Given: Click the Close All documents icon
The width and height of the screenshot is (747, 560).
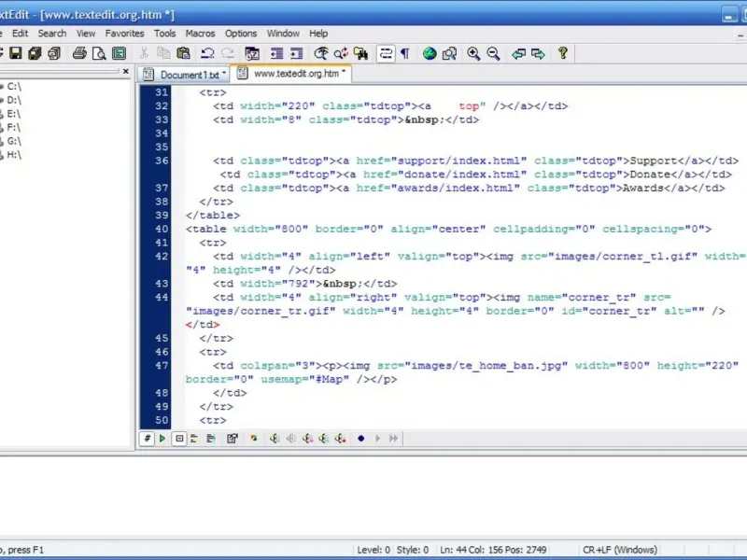Looking at the screenshot, I should (54, 53).
